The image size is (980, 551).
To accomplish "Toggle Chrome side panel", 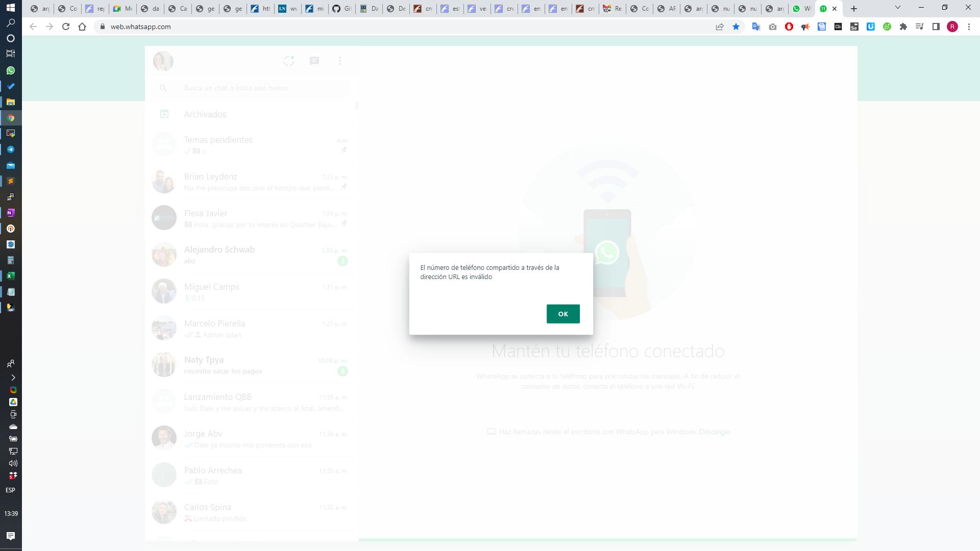I will click(936, 27).
